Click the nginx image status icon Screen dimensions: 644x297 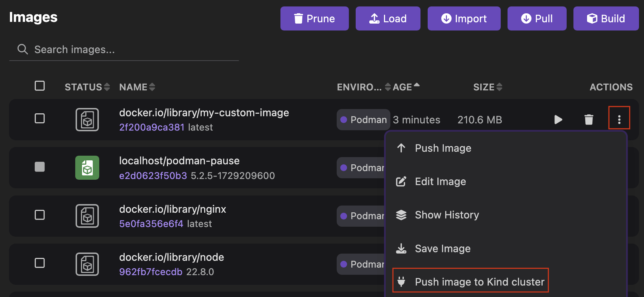87,216
